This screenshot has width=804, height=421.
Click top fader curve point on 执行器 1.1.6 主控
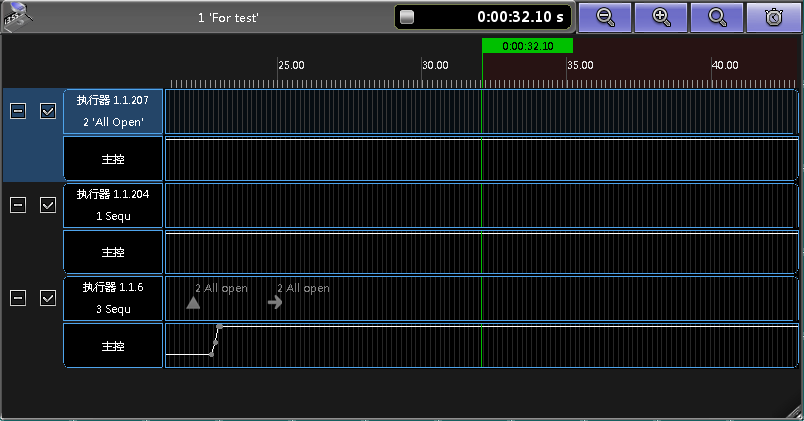[219, 326]
